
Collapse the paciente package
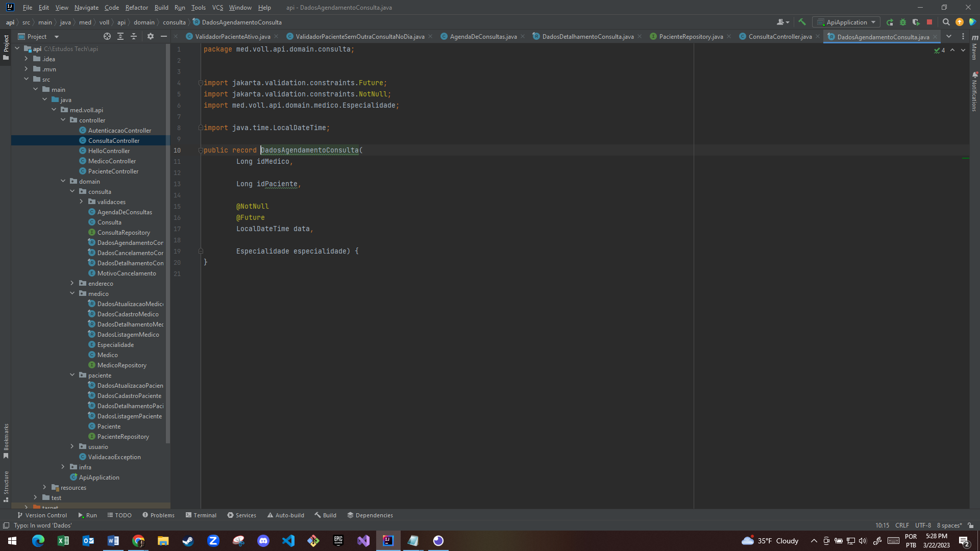click(72, 375)
